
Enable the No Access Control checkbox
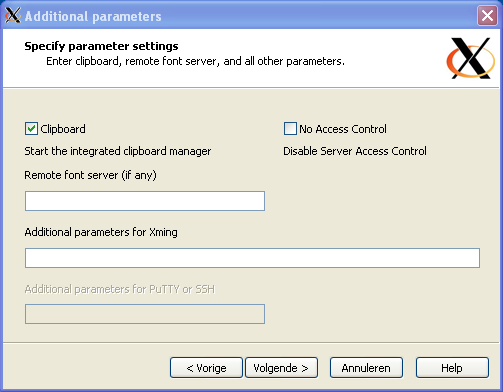(x=290, y=129)
